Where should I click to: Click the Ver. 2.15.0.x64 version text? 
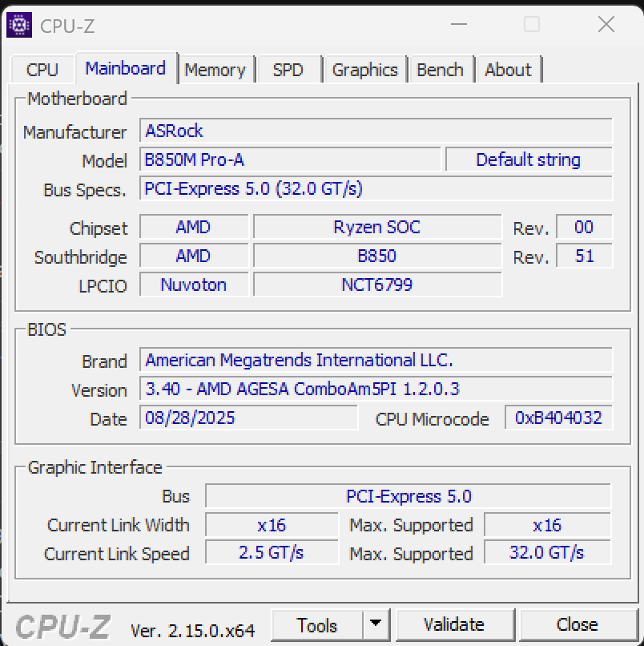coord(192,630)
